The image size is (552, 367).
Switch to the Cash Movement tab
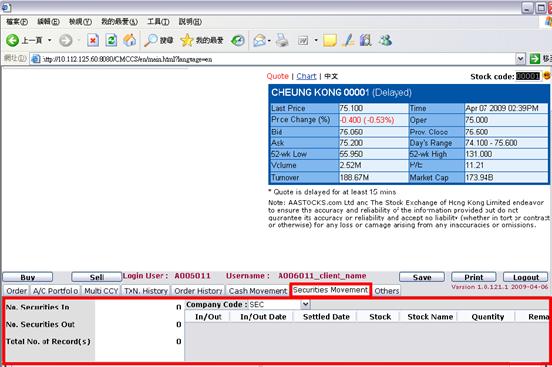point(258,291)
